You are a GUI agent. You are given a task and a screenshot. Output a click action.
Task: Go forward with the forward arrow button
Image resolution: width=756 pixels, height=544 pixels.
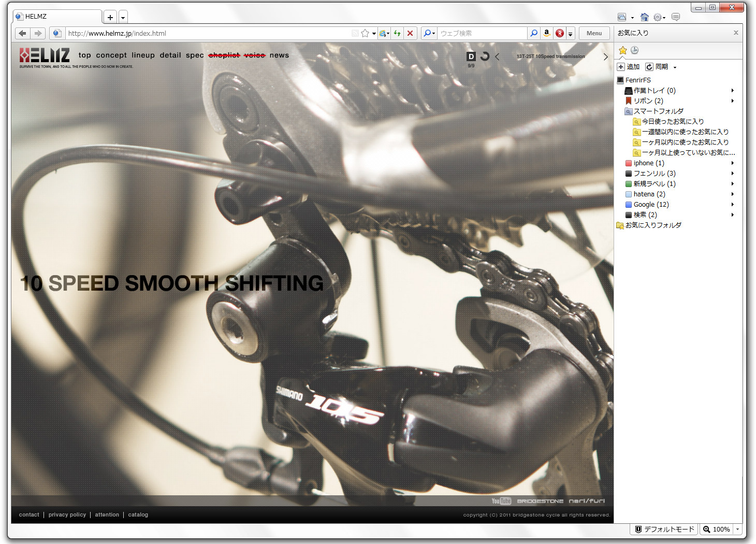point(38,33)
